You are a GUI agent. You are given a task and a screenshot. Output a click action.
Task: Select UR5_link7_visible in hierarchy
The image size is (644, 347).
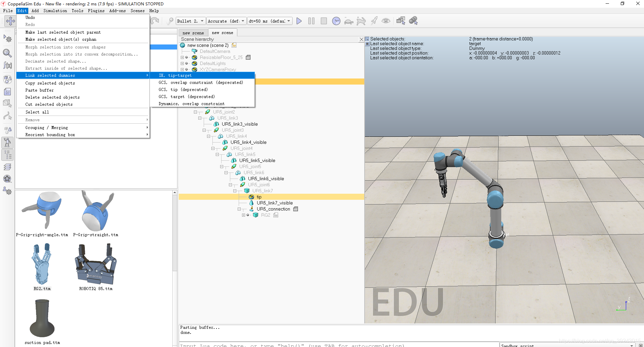(275, 203)
